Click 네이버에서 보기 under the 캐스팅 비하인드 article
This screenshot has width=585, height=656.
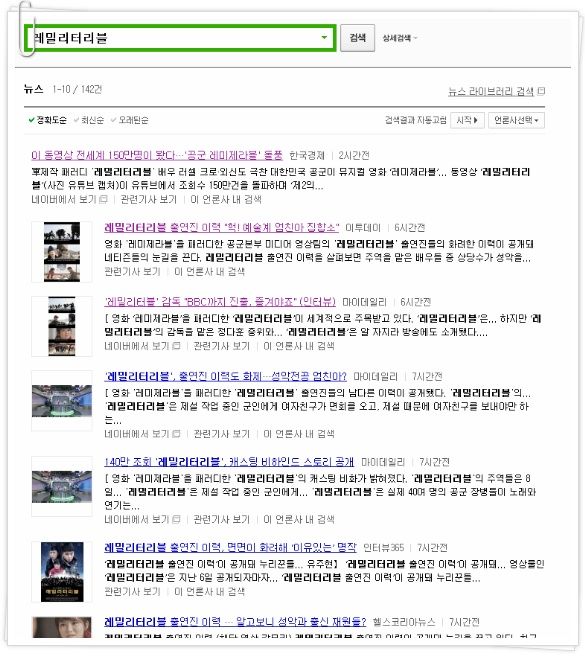pos(136,520)
